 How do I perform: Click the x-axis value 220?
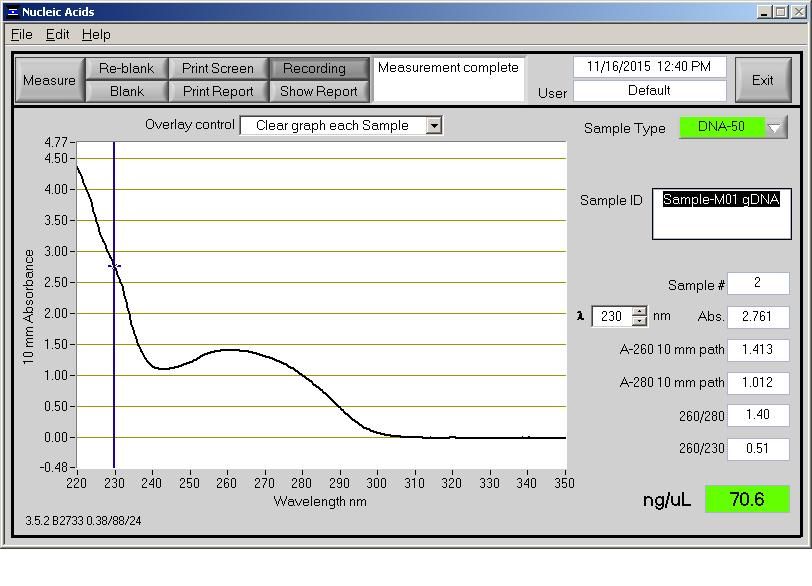pyautogui.click(x=77, y=483)
